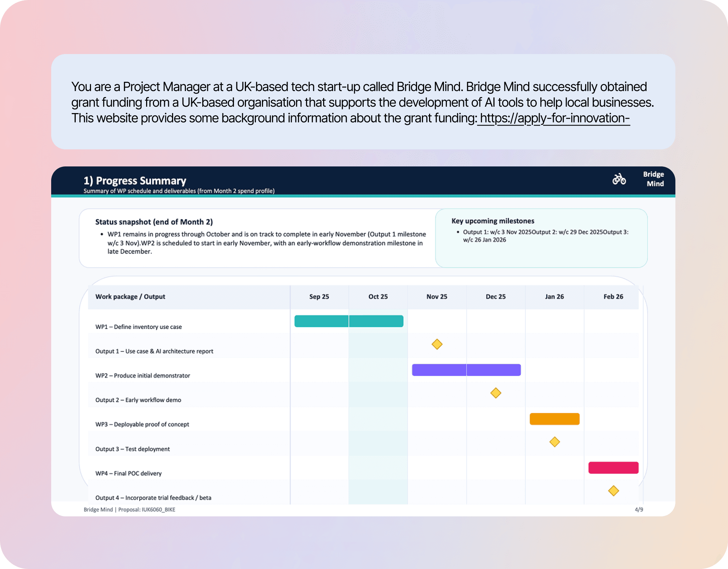Click the Progress Summary slide title
728x569 pixels.
(135, 181)
